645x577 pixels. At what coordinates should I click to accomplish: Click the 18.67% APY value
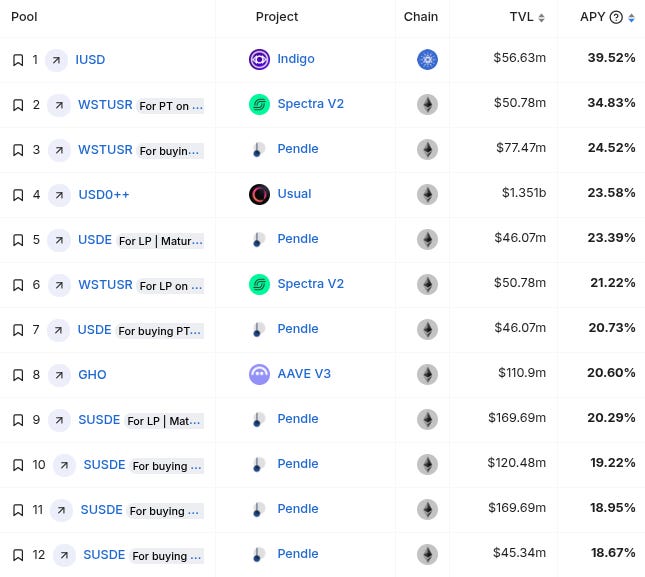point(613,553)
